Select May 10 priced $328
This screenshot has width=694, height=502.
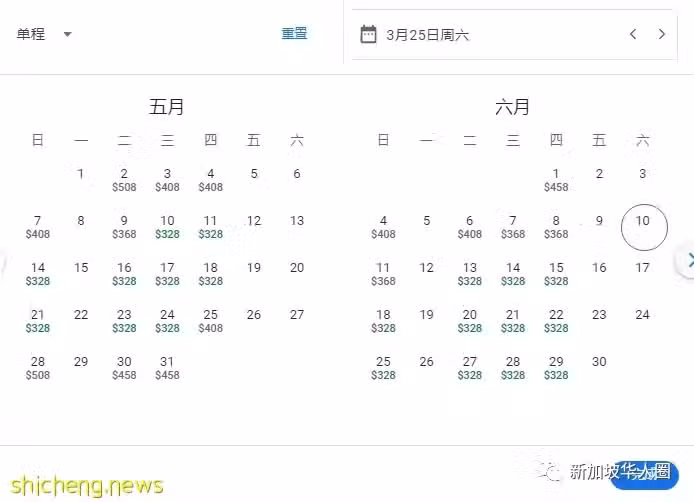[167, 227]
